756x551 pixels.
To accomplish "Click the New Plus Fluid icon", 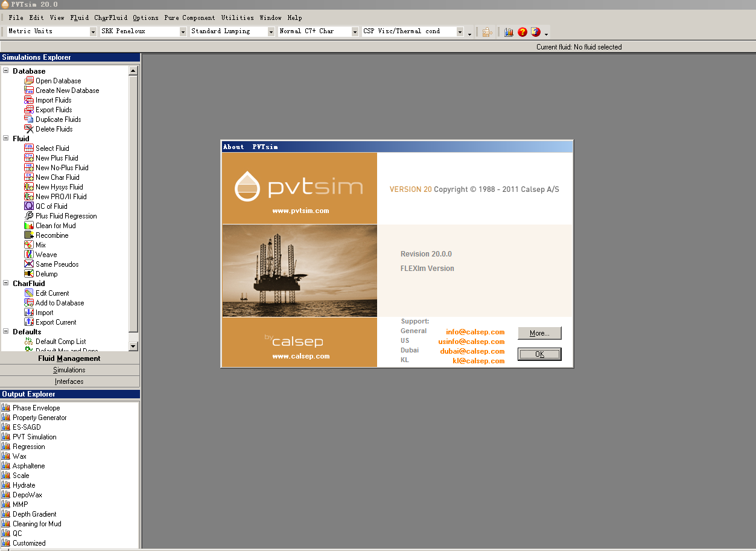I will click(x=29, y=158).
